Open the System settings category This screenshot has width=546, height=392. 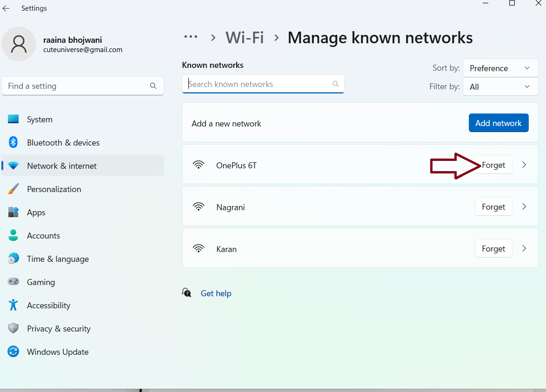(40, 120)
